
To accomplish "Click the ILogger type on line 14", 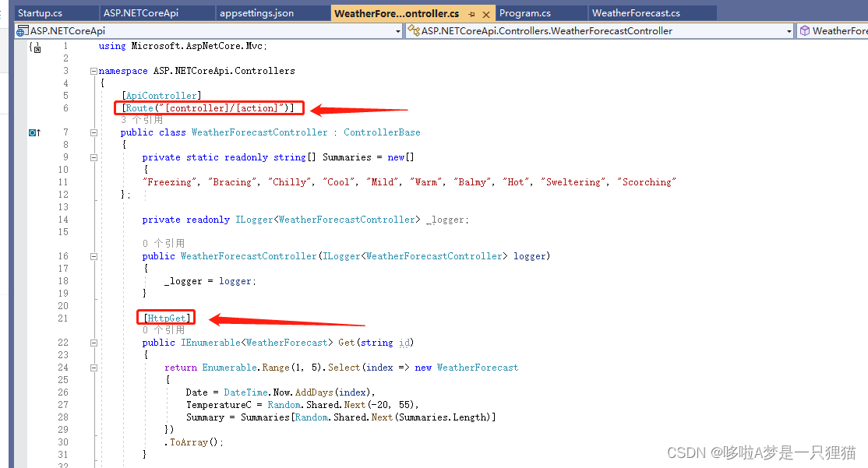I will [254, 220].
